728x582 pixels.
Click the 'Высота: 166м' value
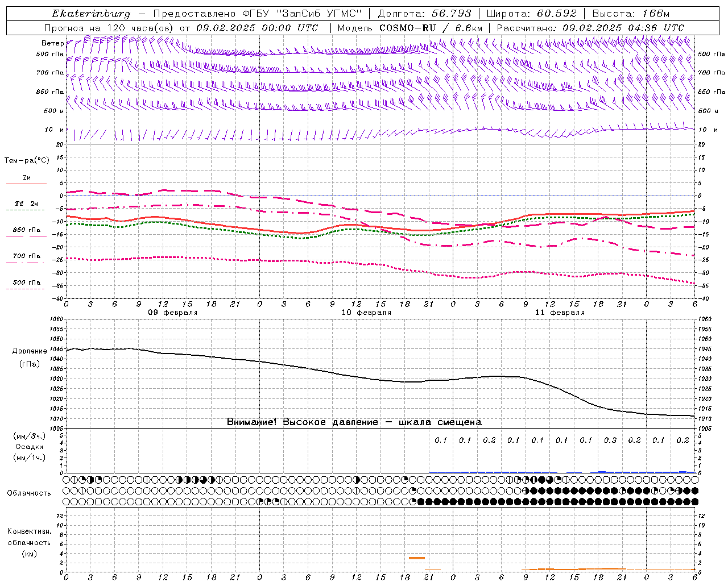click(631, 14)
